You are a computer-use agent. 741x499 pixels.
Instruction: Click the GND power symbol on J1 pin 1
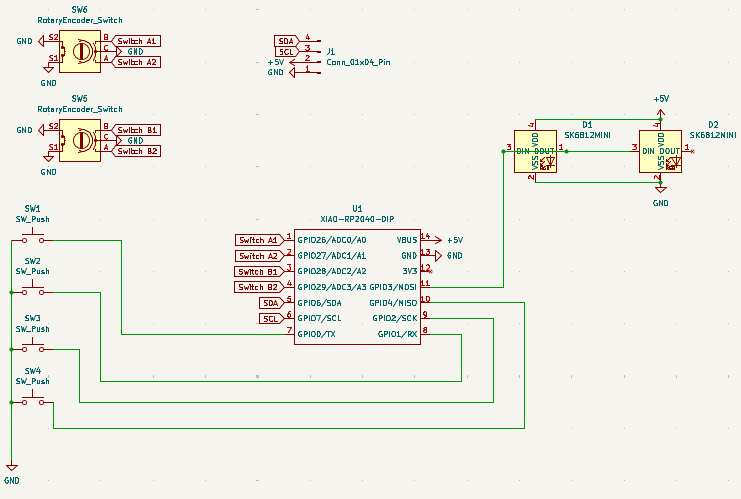pyautogui.click(x=292, y=73)
